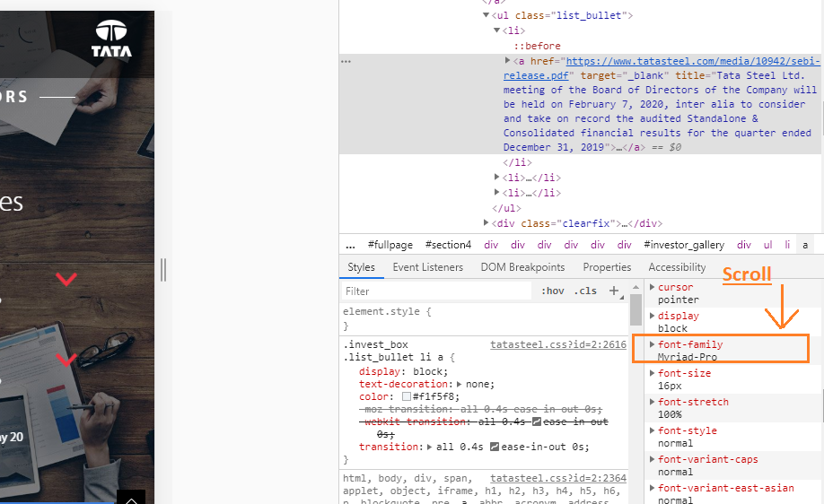Click the styles pane vertical scrollbar thumb
This screenshot has height=504, width=824.
[636, 309]
